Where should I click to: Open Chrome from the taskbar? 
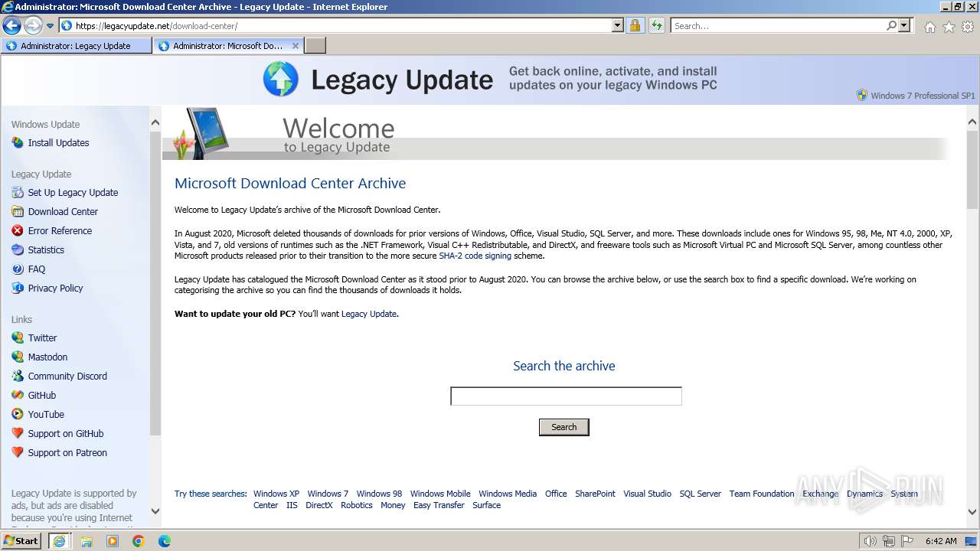point(139,541)
